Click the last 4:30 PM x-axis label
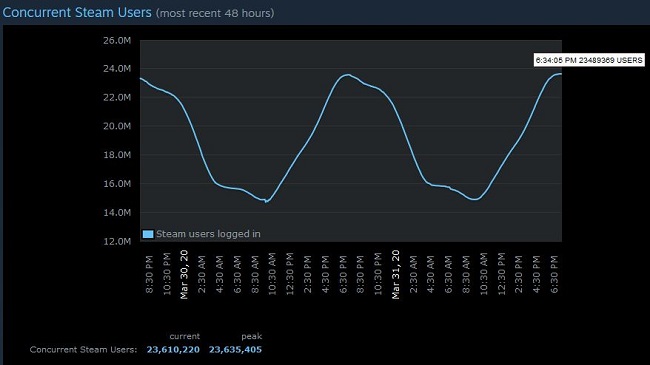Viewport: 650px width, 365px height. click(536, 275)
